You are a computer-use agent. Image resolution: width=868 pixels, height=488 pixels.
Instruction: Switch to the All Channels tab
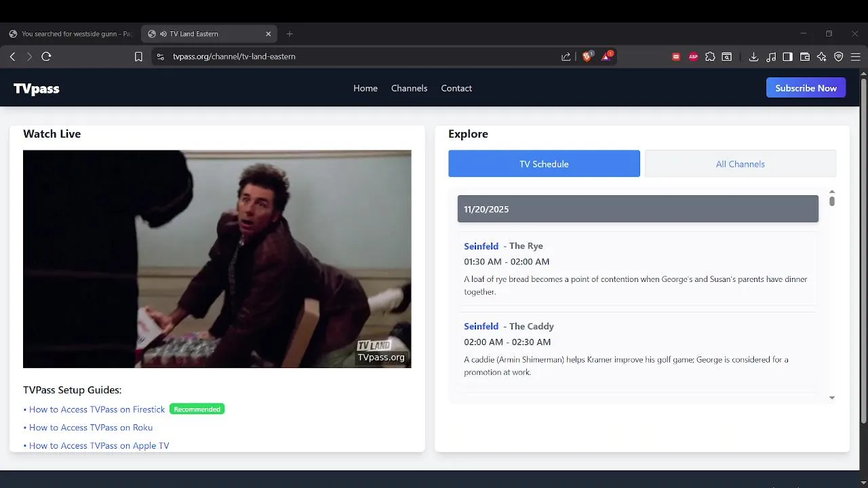pos(741,164)
